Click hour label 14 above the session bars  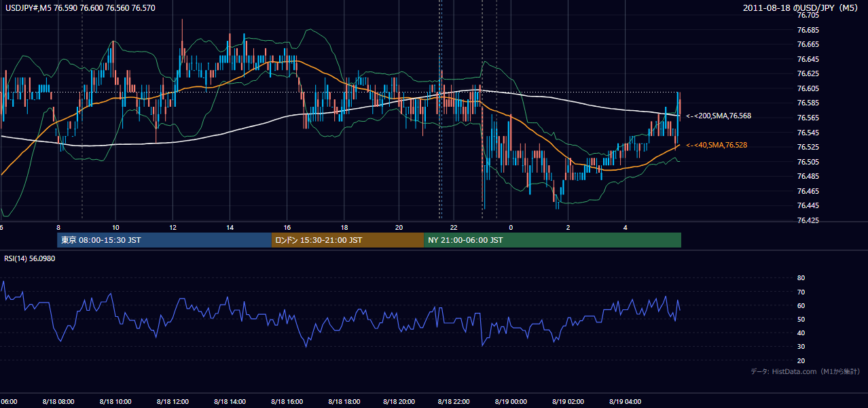[230, 228]
